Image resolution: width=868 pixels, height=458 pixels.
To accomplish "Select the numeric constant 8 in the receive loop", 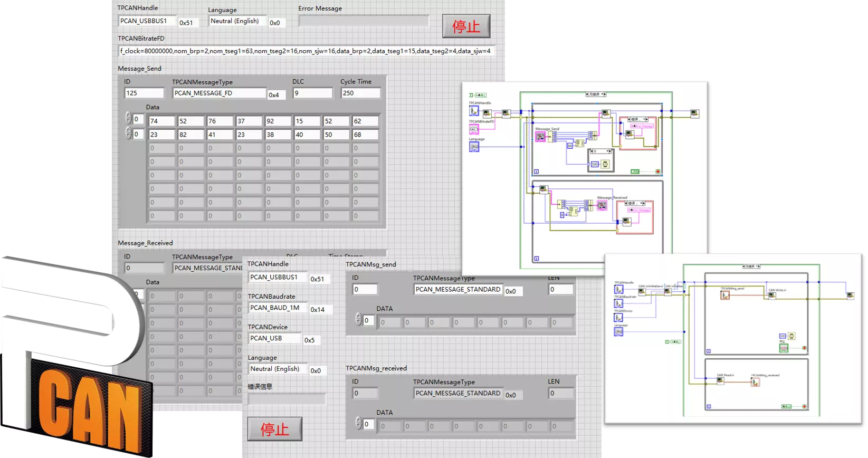I will tap(562, 215).
